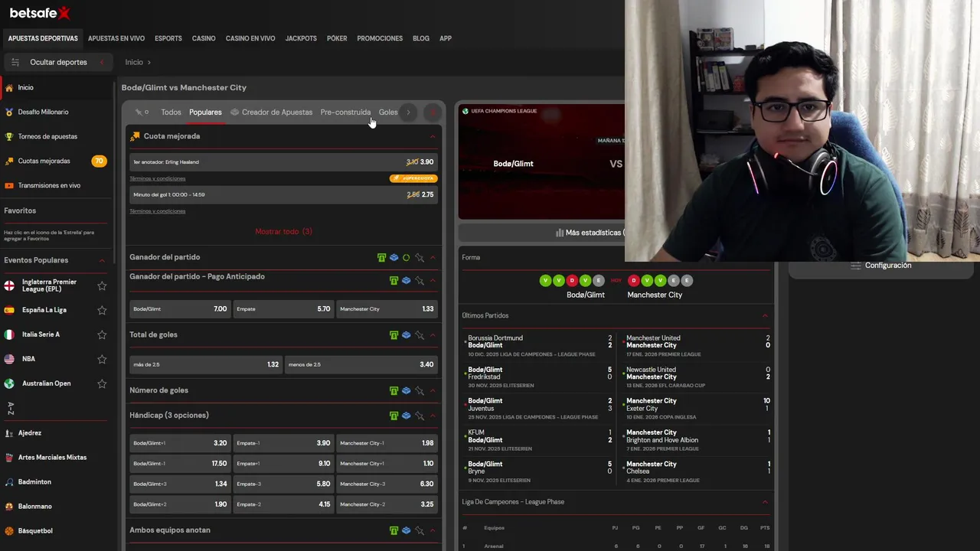Screen dimensions: 980x551
Task: Open the Esports menu item
Action: 168,38
